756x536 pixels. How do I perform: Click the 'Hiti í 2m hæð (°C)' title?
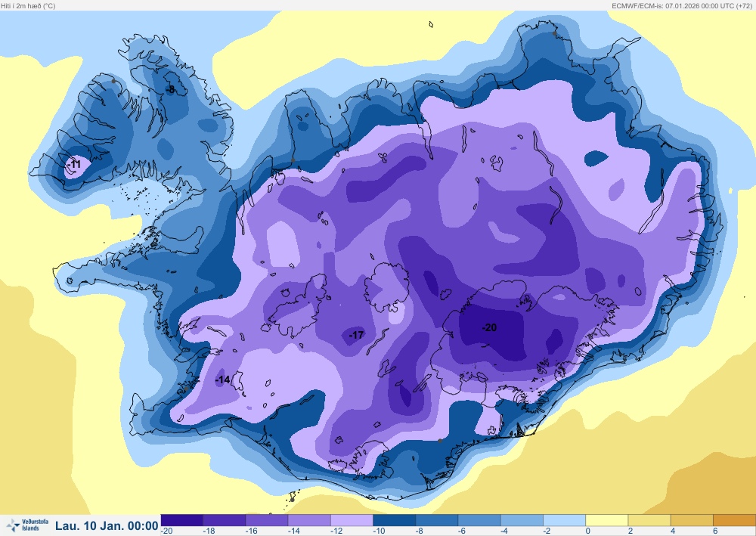pyautogui.click(x=28, y=6)
